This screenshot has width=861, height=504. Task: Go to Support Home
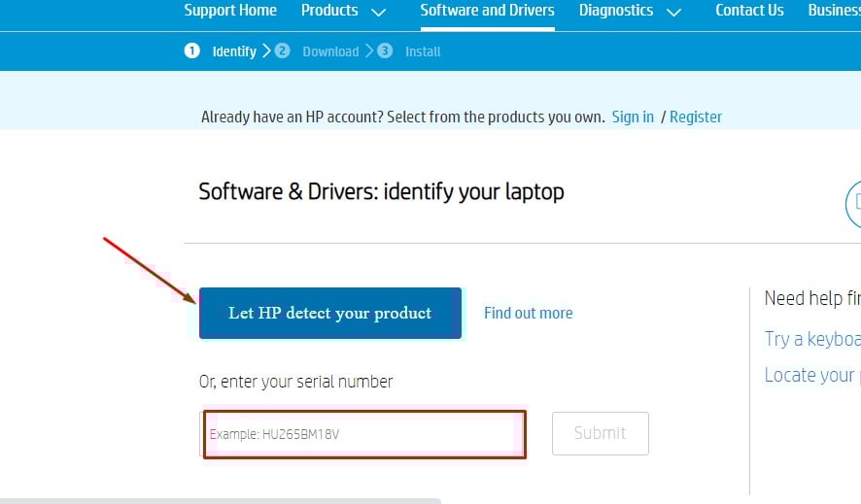[230, 11]
